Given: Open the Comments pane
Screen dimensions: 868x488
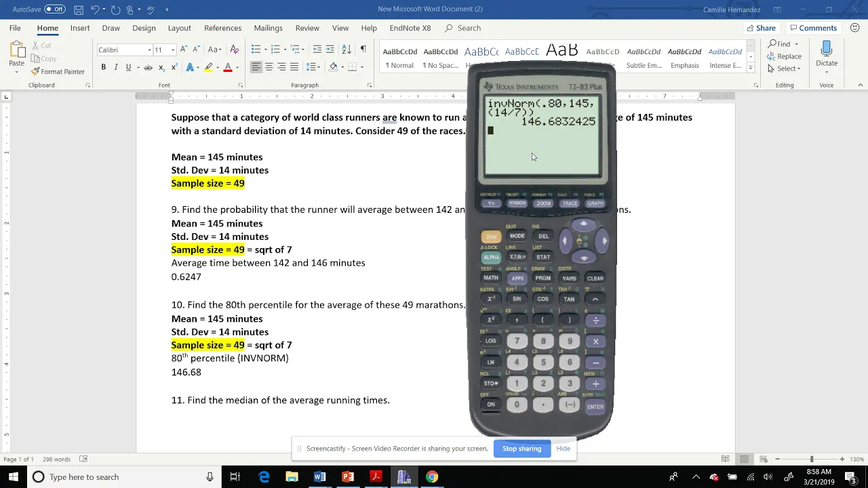Looking at the screenshot, I should pos(814,28).
